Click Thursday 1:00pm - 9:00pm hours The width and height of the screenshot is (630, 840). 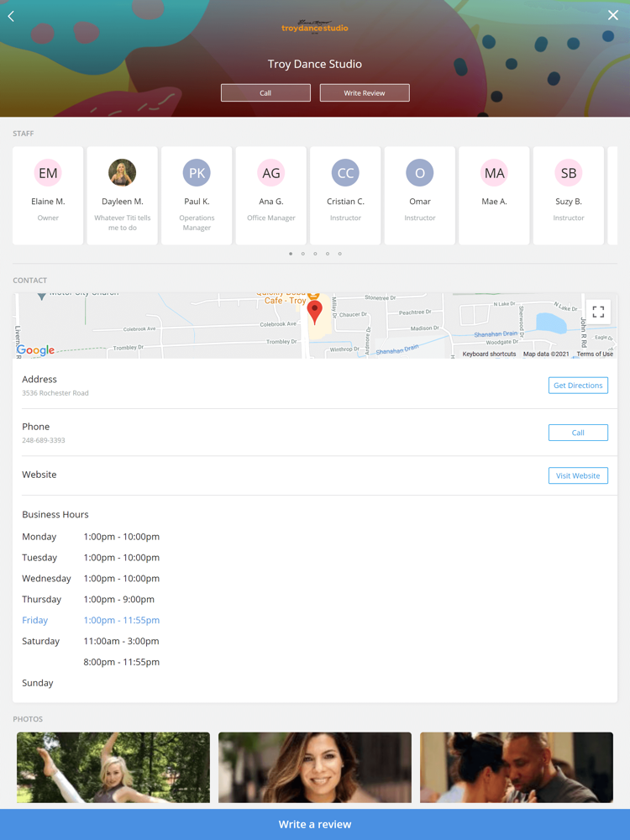click(119, 599)
